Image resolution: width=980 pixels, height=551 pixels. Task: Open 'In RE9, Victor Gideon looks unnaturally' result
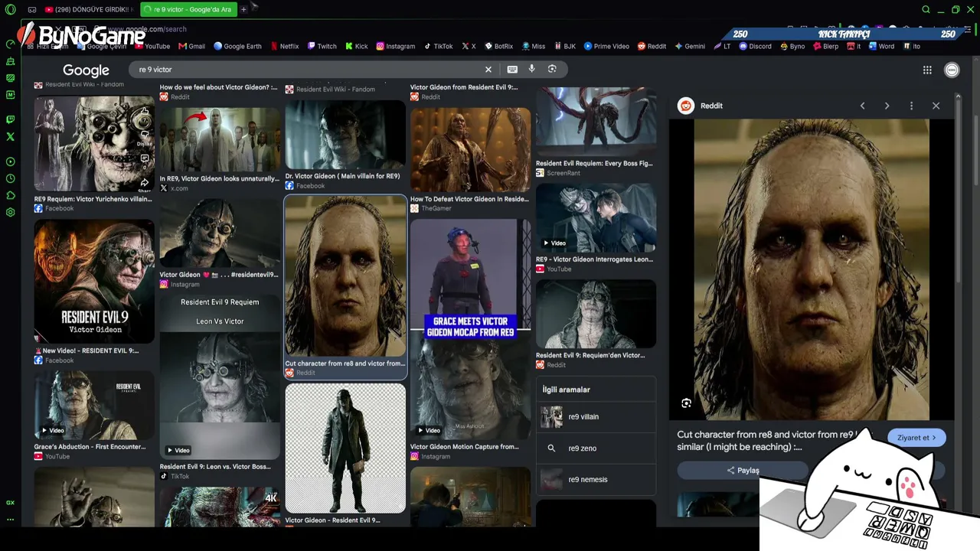click(220, 149)
